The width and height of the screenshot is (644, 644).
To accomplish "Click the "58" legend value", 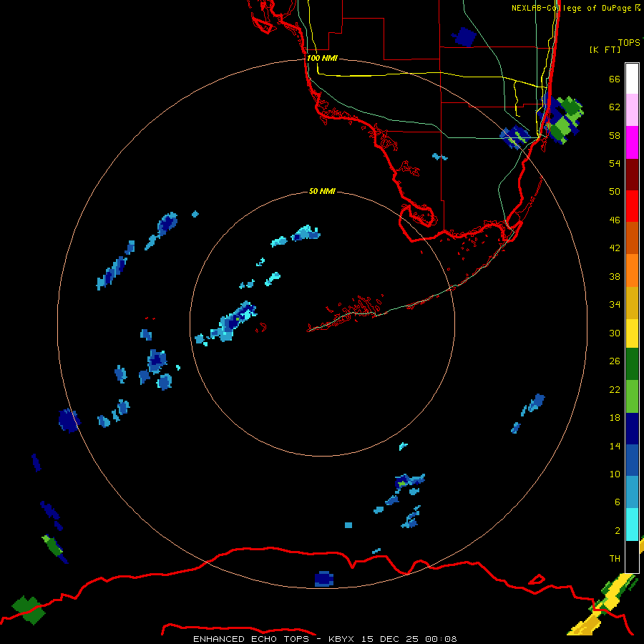I will tap(615, 136).
